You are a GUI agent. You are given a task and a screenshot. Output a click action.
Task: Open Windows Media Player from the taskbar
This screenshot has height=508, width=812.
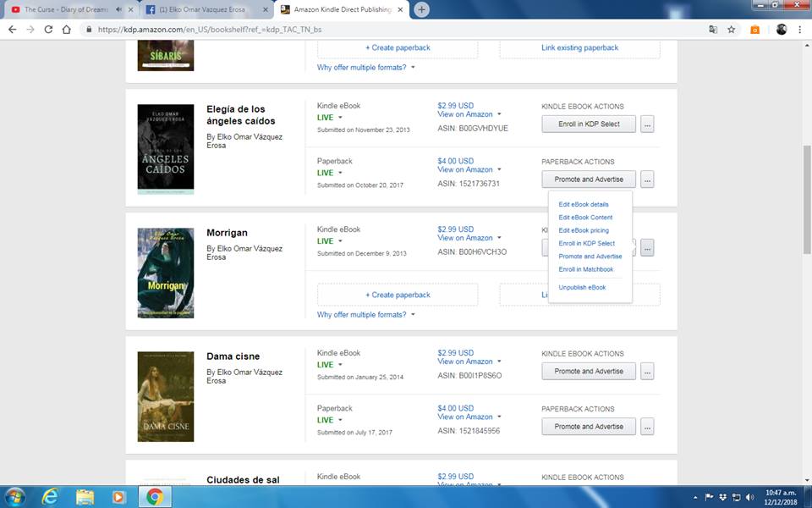point(118,496)
